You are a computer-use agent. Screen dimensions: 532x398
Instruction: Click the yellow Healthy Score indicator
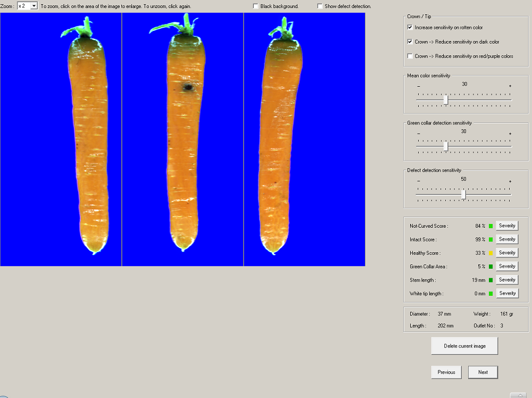tap(491, 253)
